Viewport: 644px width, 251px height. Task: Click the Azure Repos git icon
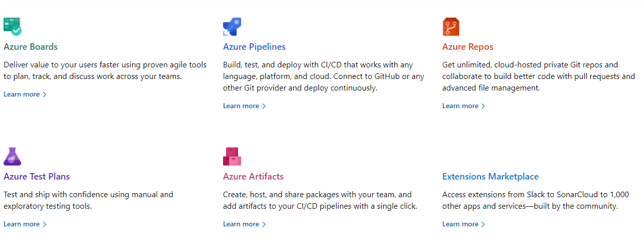pyautogui.click(x=451, y=27)
